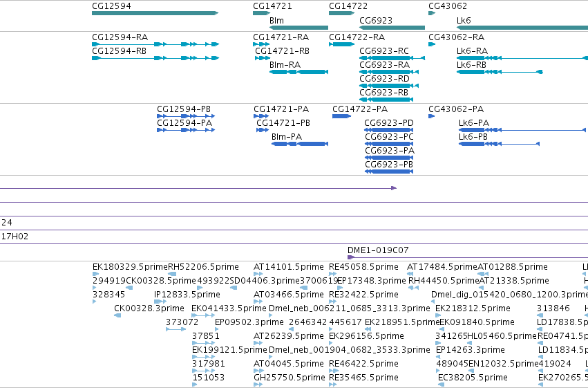The height and width of the screenshot is (388, 588).
Task: Select transcript CG14721-RA
Action: (x=261, y=44)
